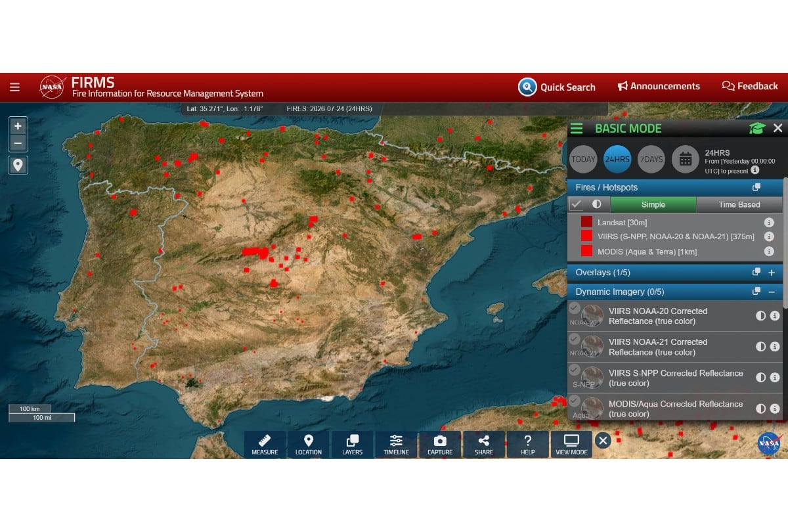Viewport: 788px width, 532px height.
Task: Adjust opacity of the VIIRS NOAA-20 layer
Action: click(761, 316)
